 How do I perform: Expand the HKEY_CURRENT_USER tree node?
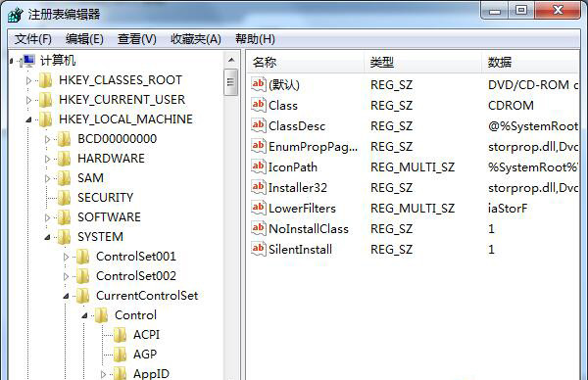coord(28,100)
